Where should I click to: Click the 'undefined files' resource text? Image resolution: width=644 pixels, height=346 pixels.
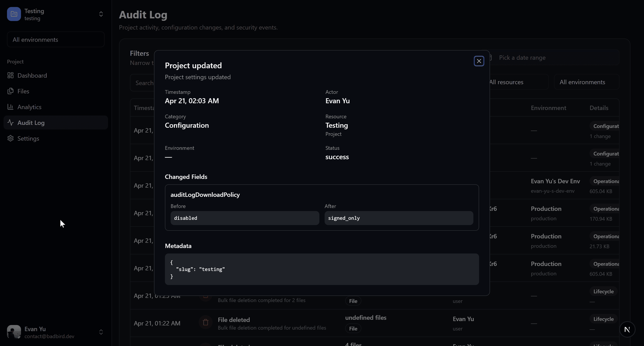pyautogui.click(x=366, y=318)
